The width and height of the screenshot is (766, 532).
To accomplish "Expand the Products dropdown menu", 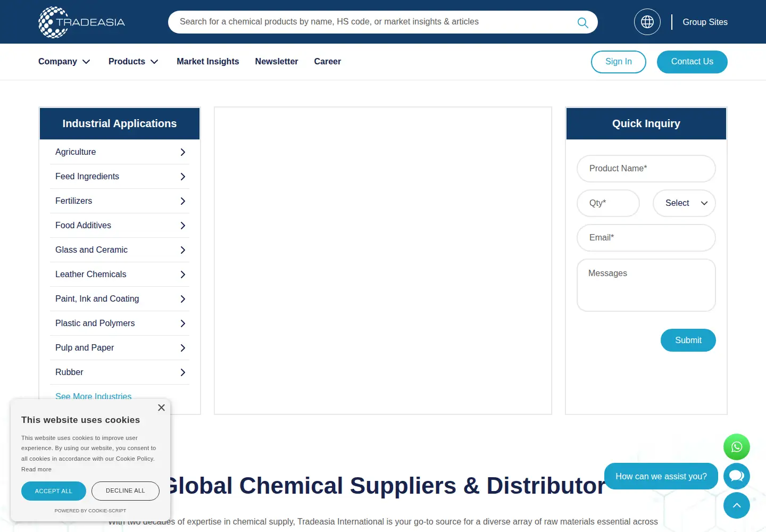I will (134, 62).
